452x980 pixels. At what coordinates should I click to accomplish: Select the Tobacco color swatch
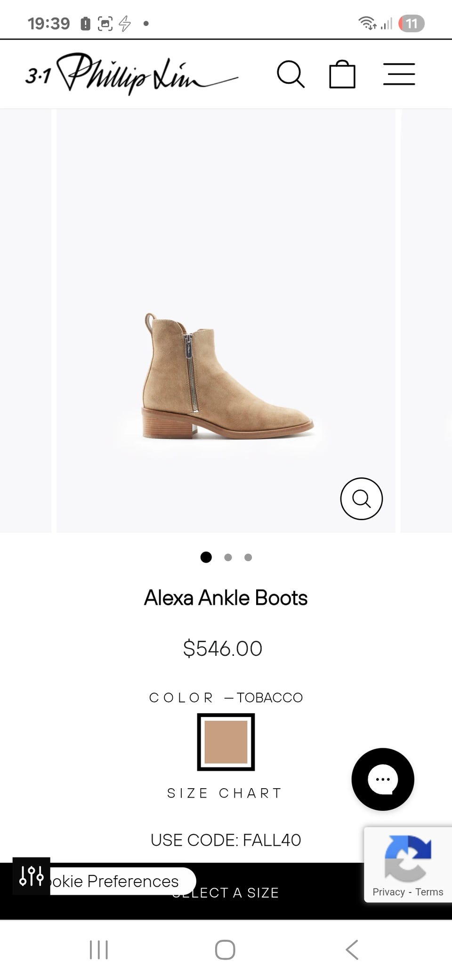pyautogui.click(x=226, y=742)
